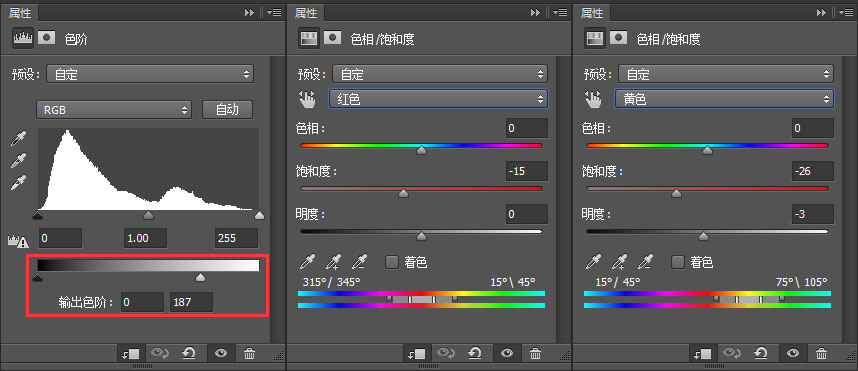Click the output levels field showing 187
The width and height of the screenshot is (858, 371).
[192, 302]
